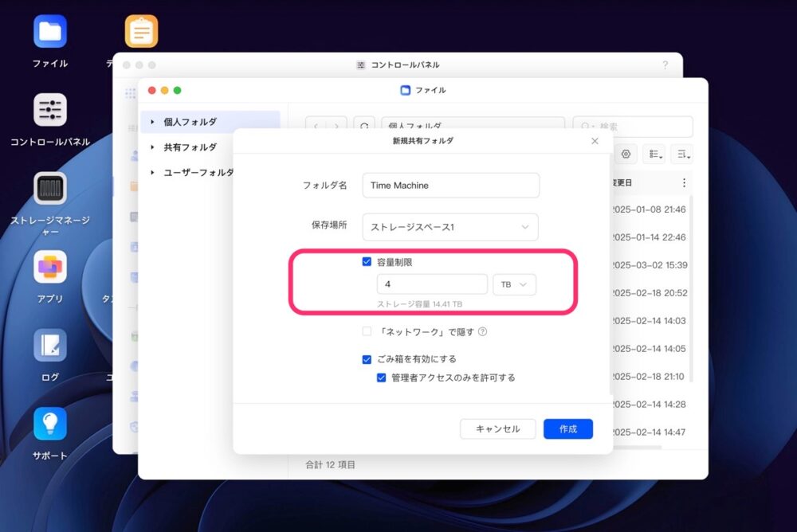
Task: Open the ログ desktop icon
Action: tap(49, 345)
